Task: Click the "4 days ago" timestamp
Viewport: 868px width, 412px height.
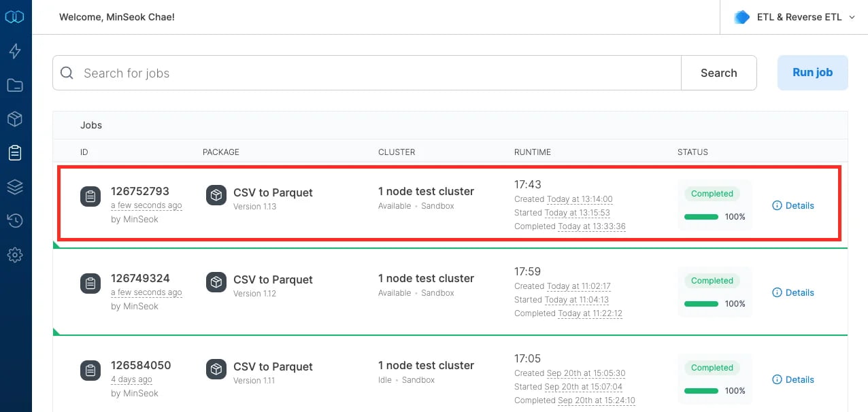Action: (131, 379)
